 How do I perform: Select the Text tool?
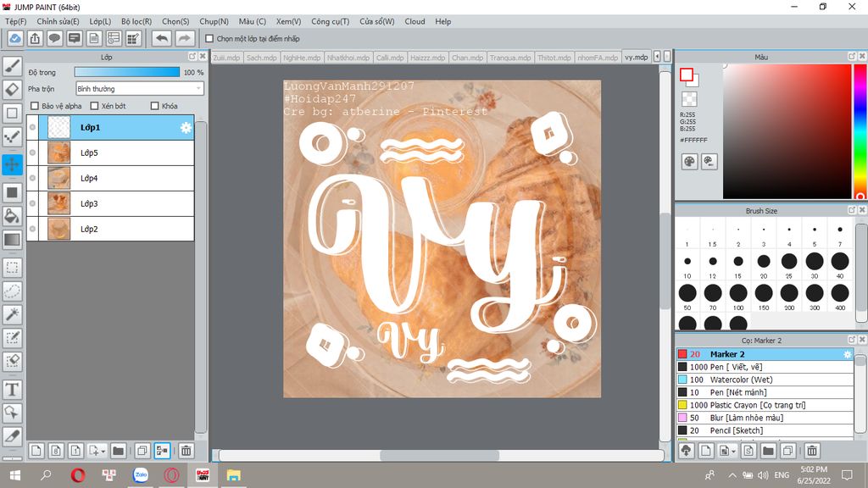tap(12, 389)
